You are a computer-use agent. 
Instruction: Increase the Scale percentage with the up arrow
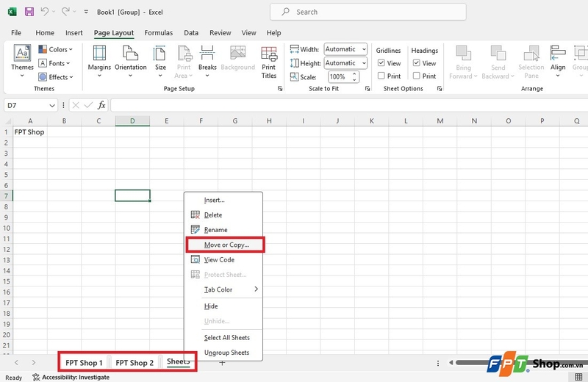[x=354, y=74]
